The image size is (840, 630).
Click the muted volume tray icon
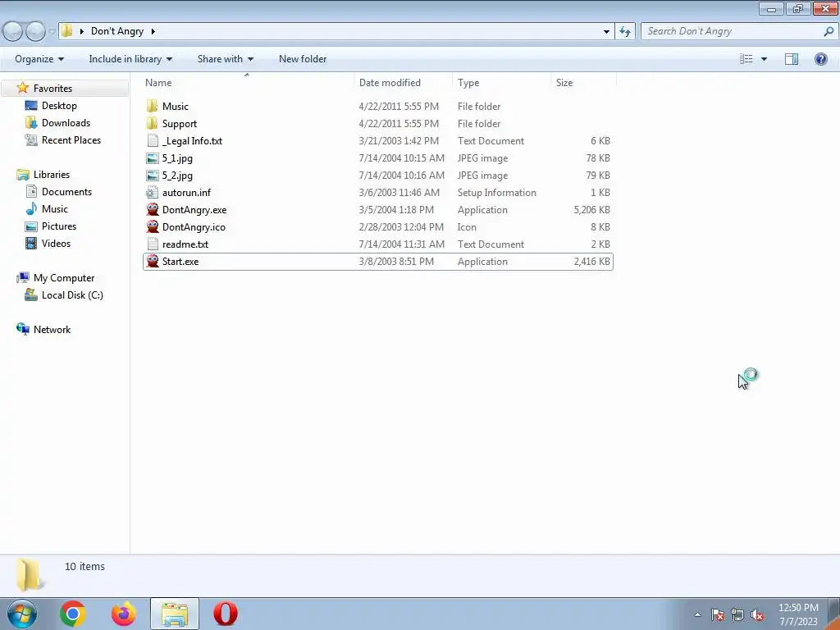point(757,614)
